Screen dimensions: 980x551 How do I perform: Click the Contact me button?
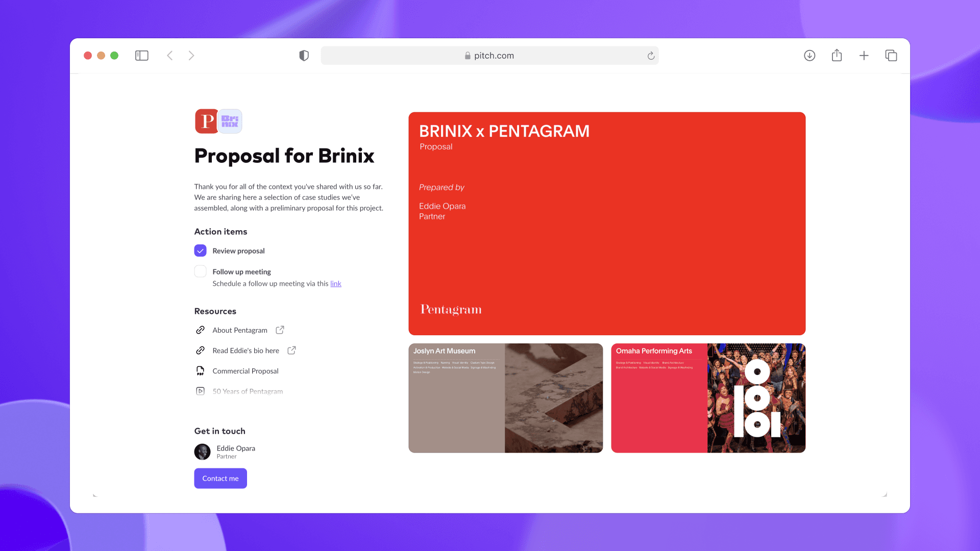pos(220,479)
